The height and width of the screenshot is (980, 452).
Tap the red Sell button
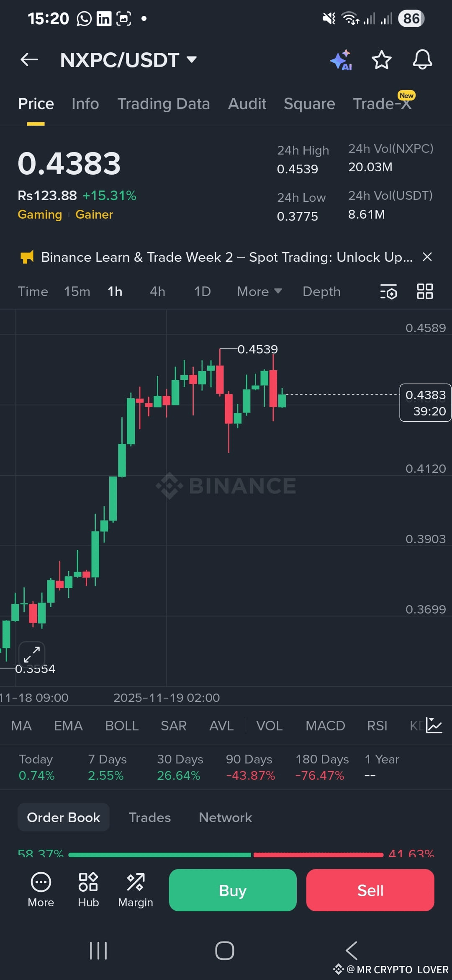pos(370,890)
